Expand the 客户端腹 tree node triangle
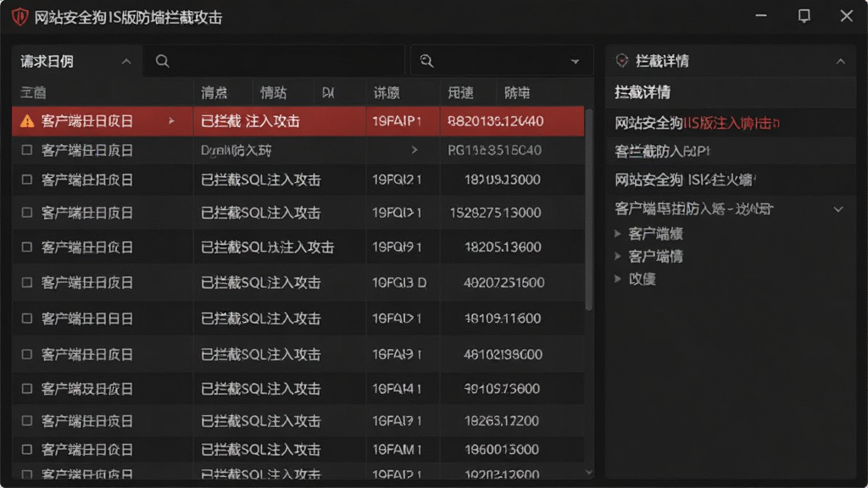 point(618,234)
